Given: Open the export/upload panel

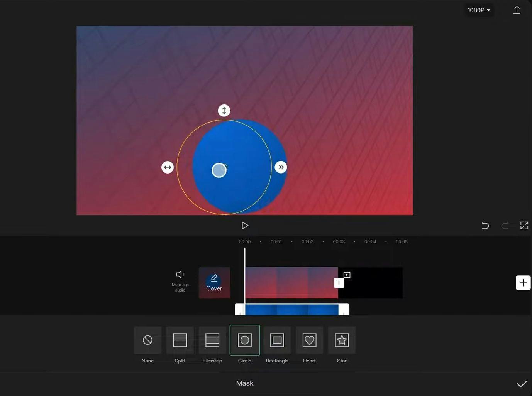Looking at the screenshot, I should pyautogui.click(x=517, y=10).
